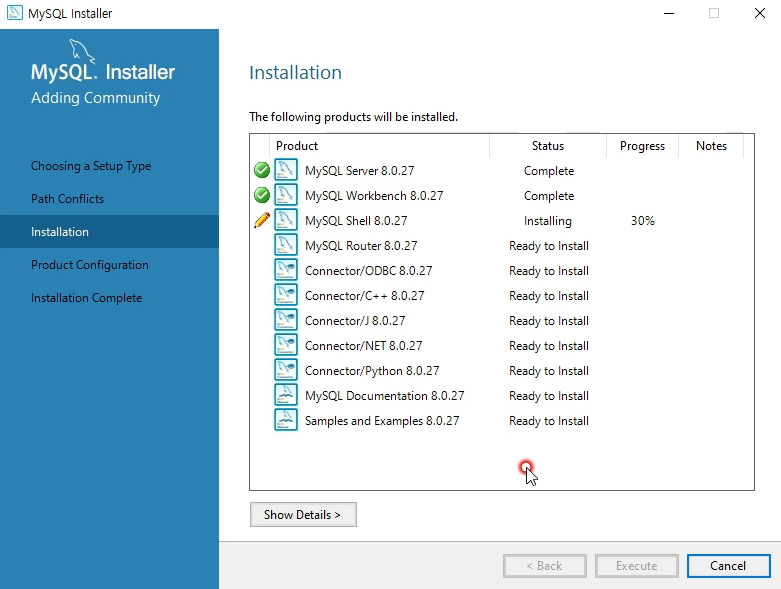Open the Path Conflicts step
Viewport: 781px width, 589px height.
(x=68, y=199)
